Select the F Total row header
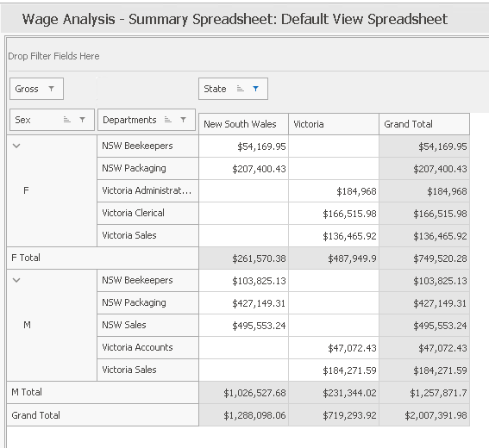Viewport: 489px width, 448px height. coord(103,258)
